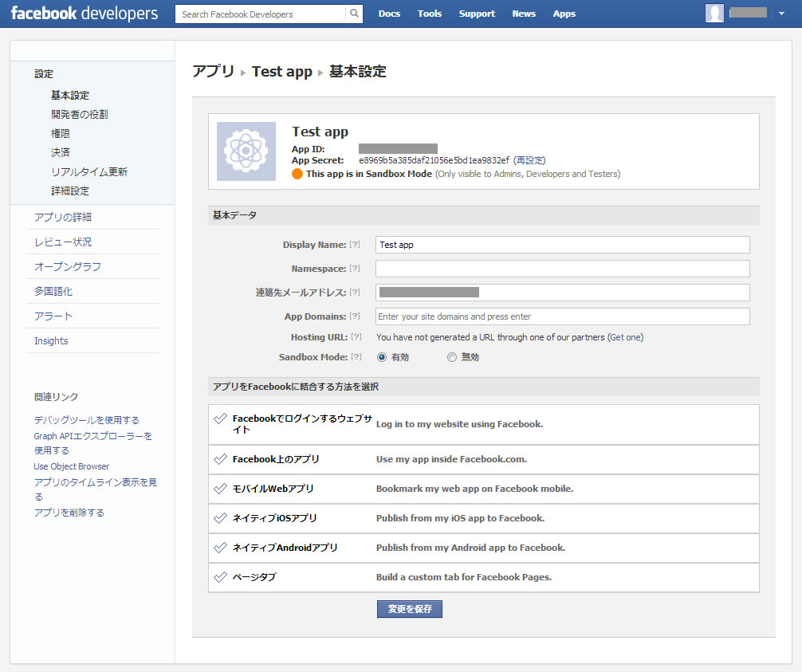Image resolution: width=802 pixels, height=672 pixels.
Task: Click checkmark icon beside ネイティブiOSアプリ
Action: pyautogui.click(x=221, y=518)
